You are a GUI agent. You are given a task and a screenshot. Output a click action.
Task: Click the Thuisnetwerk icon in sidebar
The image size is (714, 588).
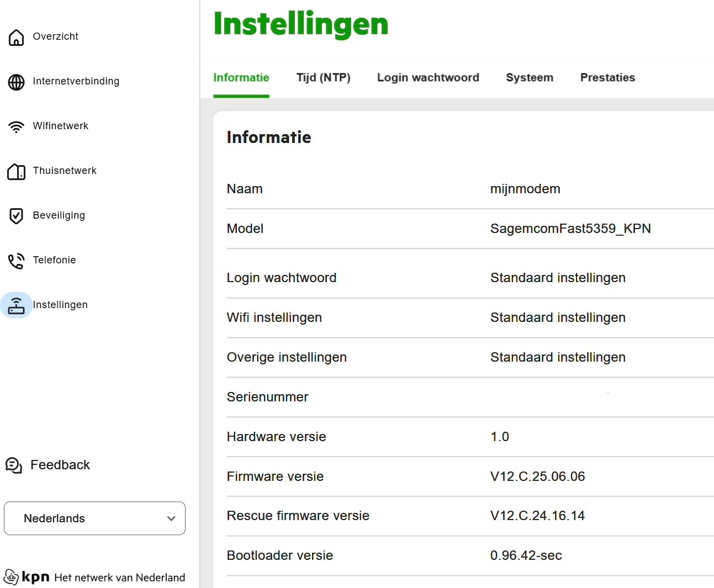point(16,172)
